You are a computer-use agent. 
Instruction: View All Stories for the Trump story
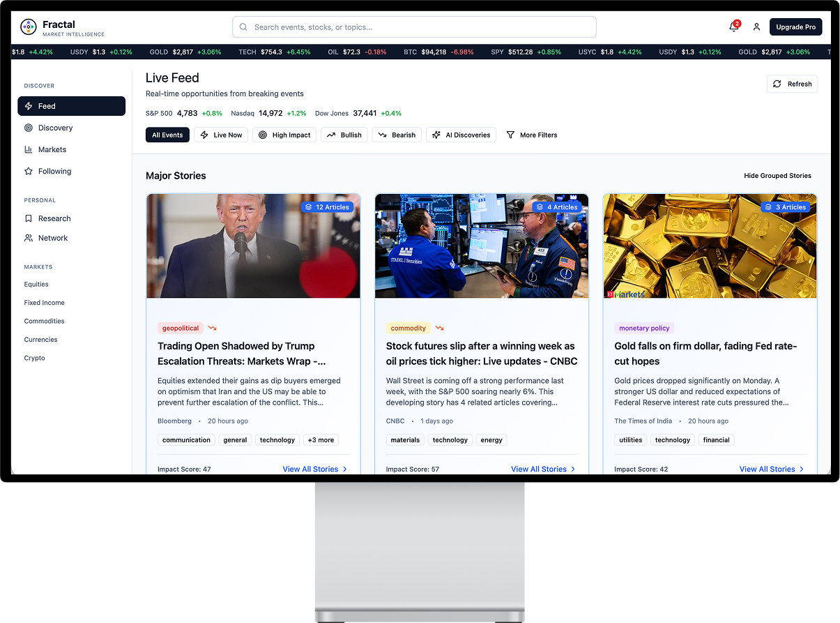(314, 469)
